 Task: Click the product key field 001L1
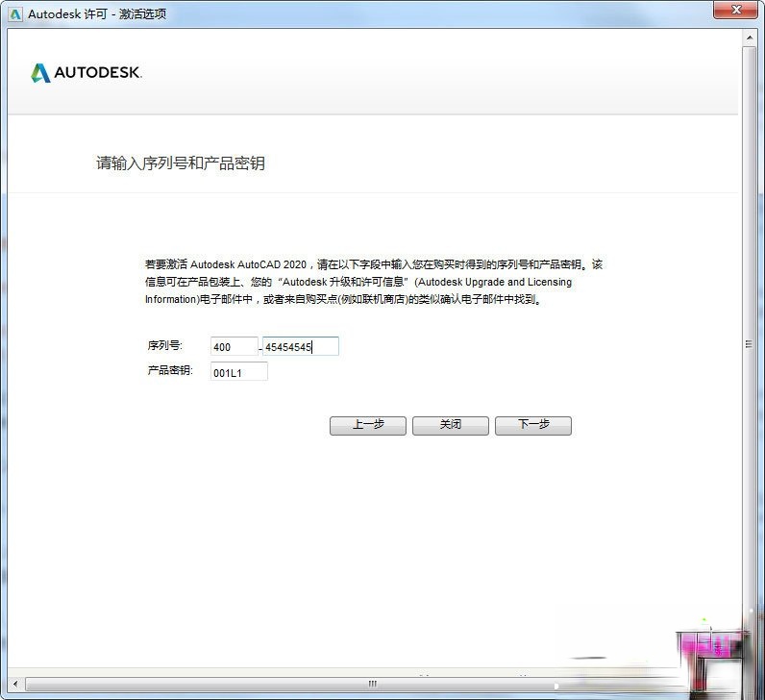pyautogui.click(x=239, y=372)
